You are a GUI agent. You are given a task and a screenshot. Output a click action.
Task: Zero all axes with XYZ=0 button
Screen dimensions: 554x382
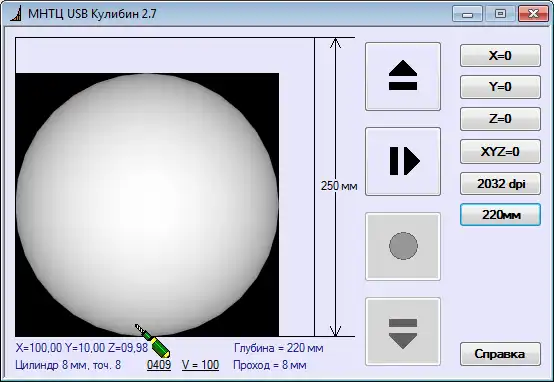click(x=500, y=152)
